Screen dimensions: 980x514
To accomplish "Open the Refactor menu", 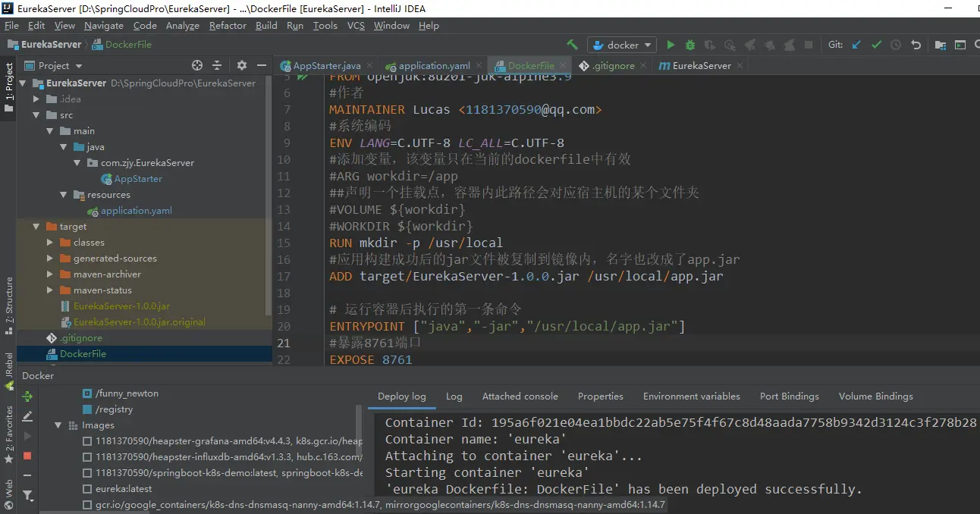I will point(228,26).
